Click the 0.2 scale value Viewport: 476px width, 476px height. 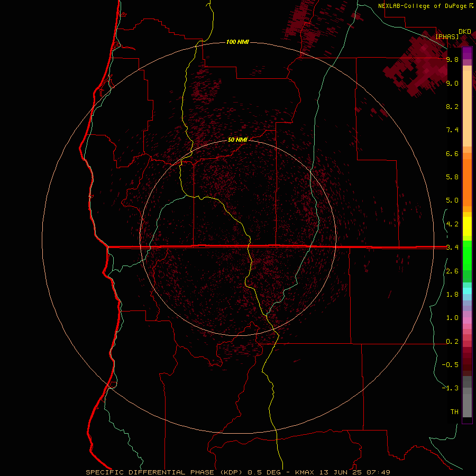(x=452, y=342)
